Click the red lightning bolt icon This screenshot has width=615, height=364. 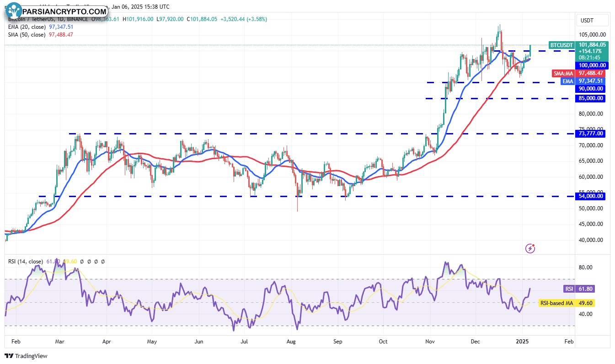[530, 248]
